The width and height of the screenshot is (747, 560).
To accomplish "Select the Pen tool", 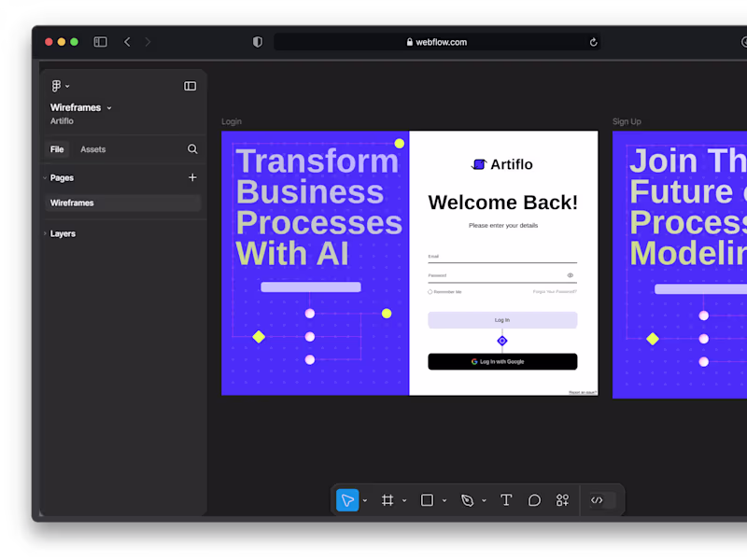I will [467, 500].
